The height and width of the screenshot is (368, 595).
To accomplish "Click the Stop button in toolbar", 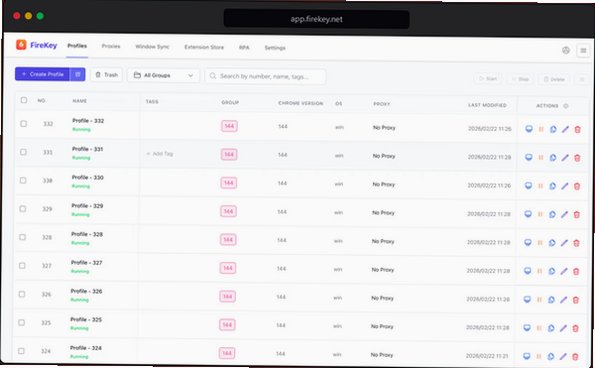I will [x=520, y=79].
